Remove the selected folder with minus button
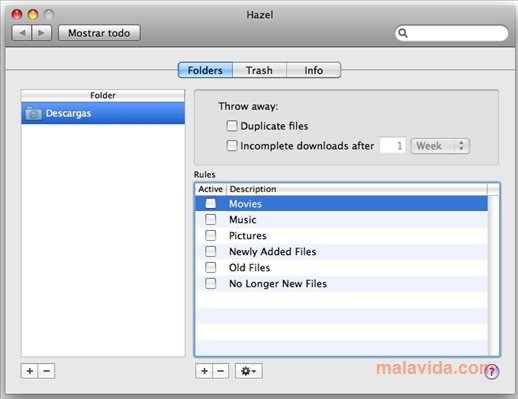 pos(47,371)
